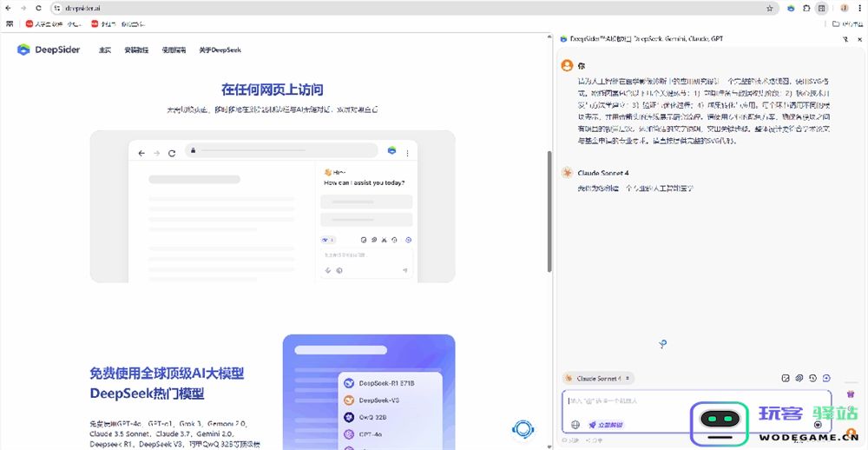Click the 立即解锁 unlock button

[x=605, y=425]
